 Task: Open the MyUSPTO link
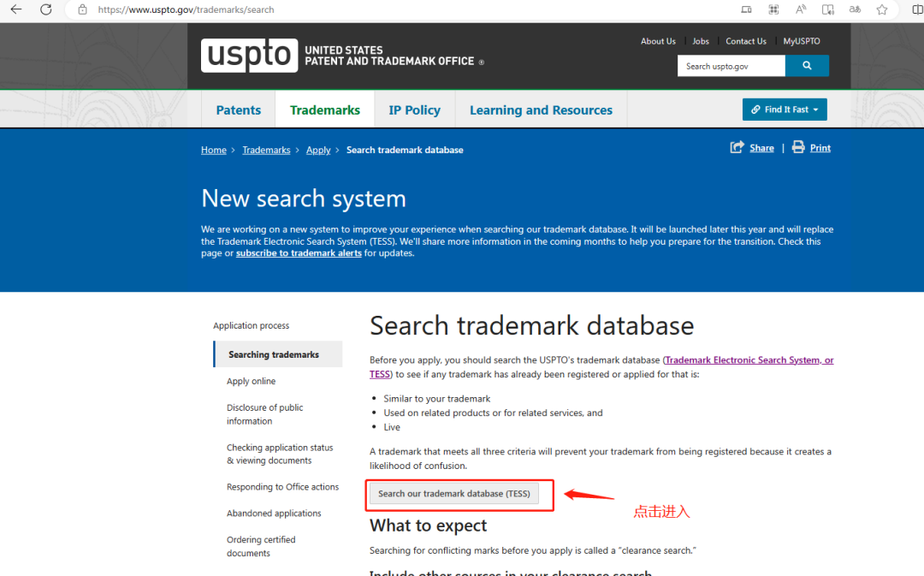(802, 41)
